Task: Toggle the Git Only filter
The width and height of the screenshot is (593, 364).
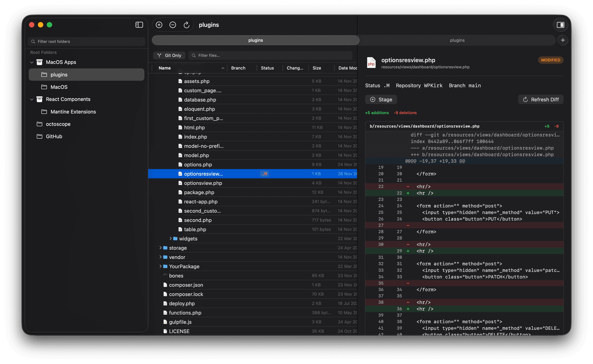Action: point(169,55)
